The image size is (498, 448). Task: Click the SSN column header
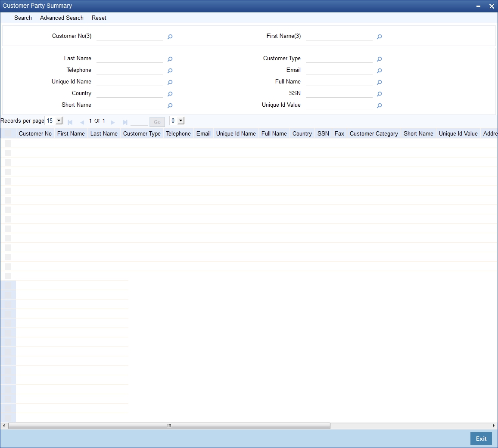click(323, 133)
